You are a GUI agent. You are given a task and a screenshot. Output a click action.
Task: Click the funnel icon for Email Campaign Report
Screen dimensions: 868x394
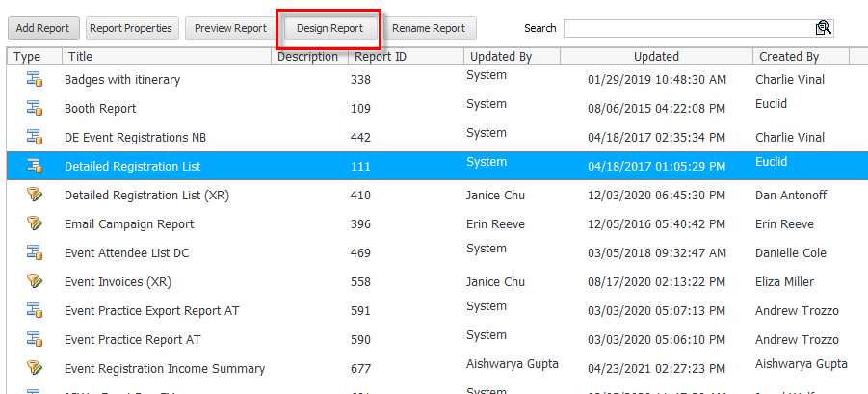click(x=35, y=223)
